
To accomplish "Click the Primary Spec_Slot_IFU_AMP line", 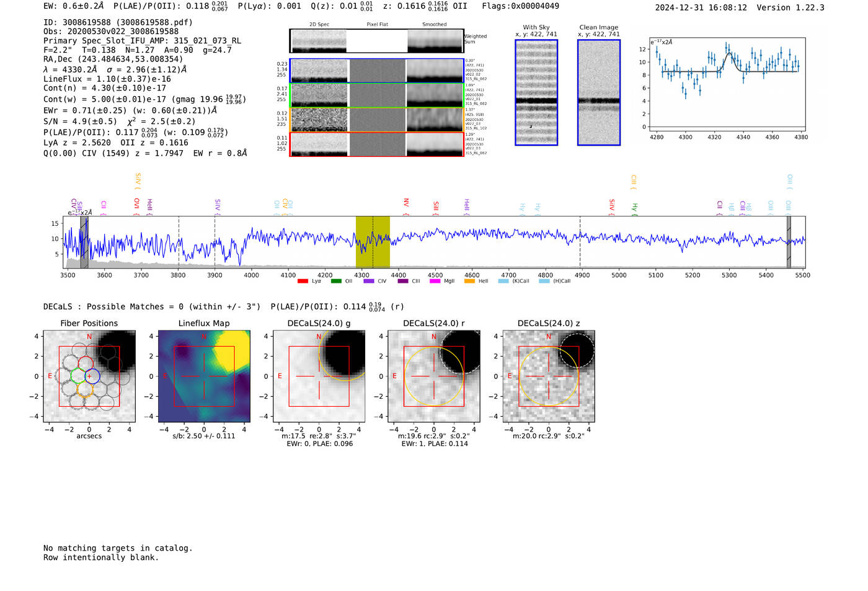I will click(143, 41).
